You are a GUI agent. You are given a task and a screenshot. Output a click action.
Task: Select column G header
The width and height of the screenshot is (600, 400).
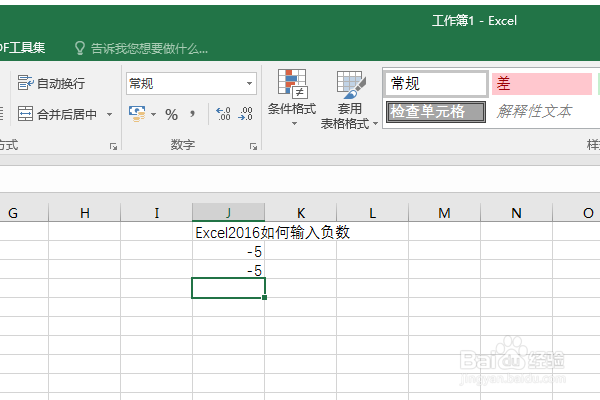[x=24, y=212]
